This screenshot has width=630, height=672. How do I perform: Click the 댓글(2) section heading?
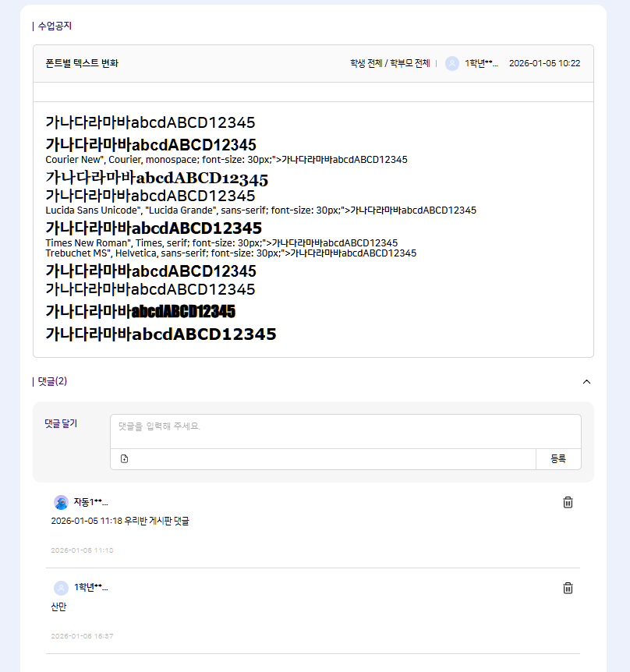(52, 381)
